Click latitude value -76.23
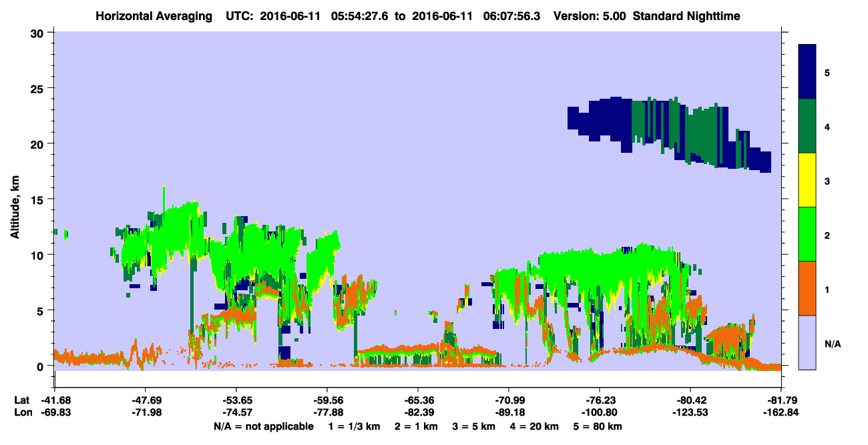Image resolution: width=868 pixels, height=445 pixels. (x=600, y=400)
